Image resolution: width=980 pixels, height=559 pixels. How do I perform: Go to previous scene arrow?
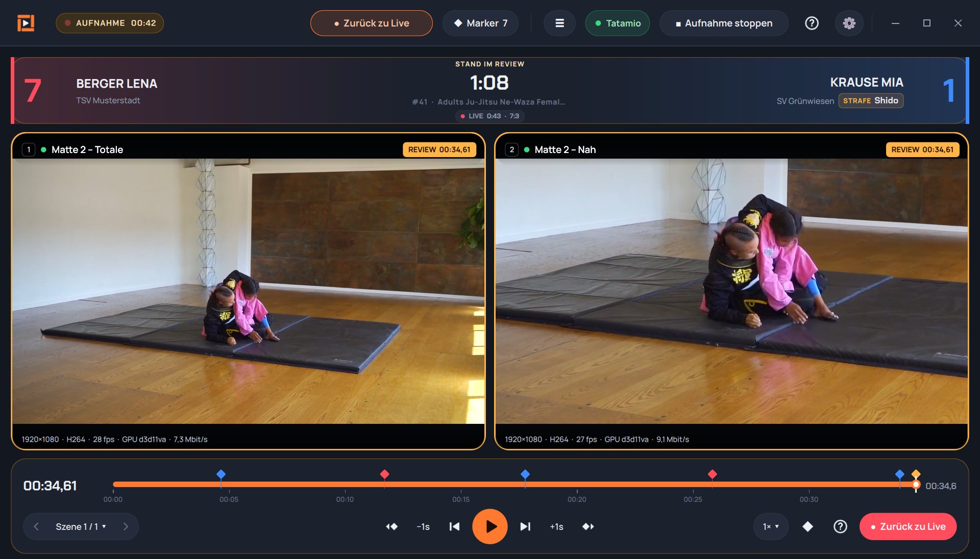(x=36, y=526)
